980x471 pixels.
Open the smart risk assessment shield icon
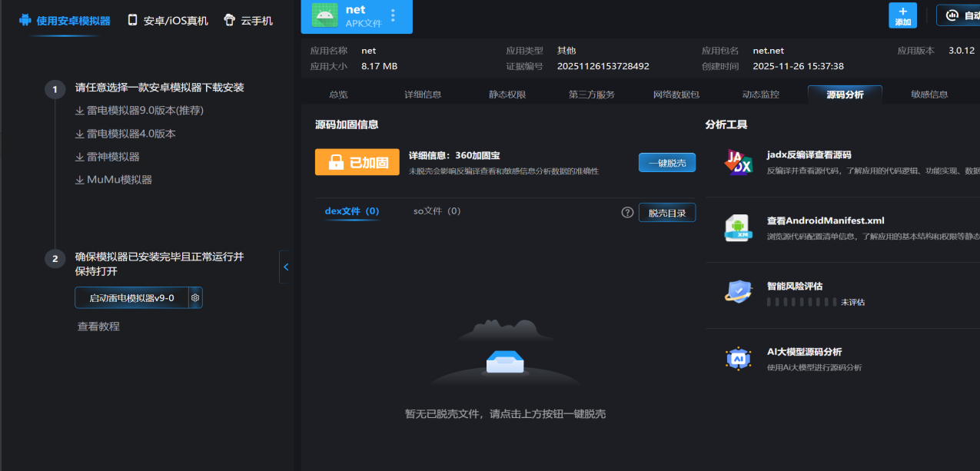point(738,293)
